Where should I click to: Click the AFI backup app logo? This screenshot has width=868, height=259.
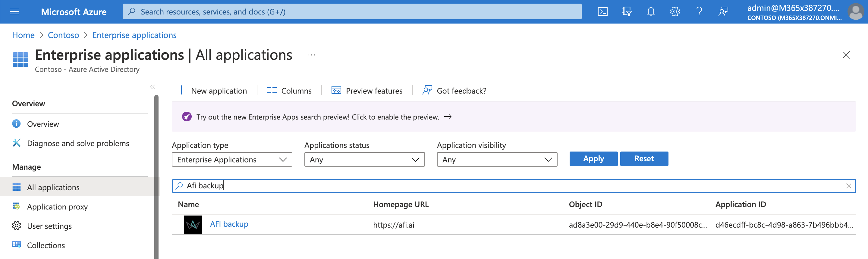[193, 225]
